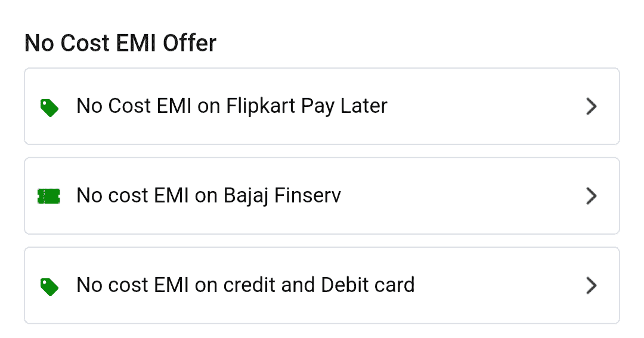
Task: Click blank space inside the credit and Debit card row
Action: pyautogui.click(x=501, y=285)
